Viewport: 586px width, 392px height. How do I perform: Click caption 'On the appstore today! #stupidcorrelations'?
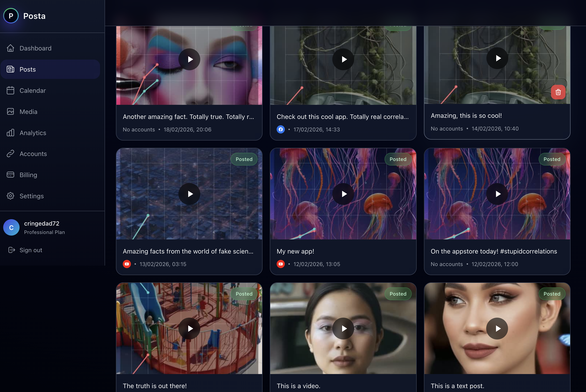[494, 251]
